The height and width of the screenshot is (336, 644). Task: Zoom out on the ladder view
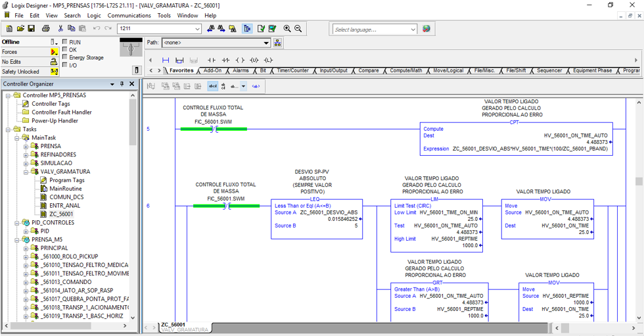(298, 28)
